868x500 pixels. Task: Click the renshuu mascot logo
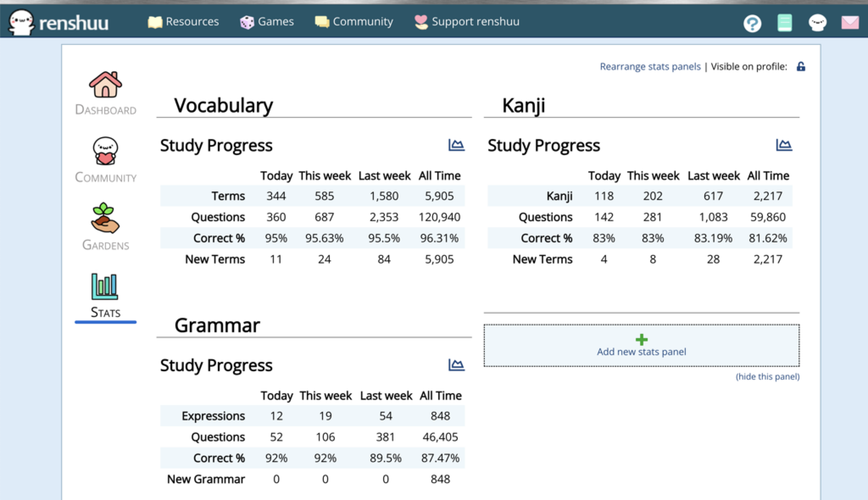pyautogui.click(x=21, y=22)
